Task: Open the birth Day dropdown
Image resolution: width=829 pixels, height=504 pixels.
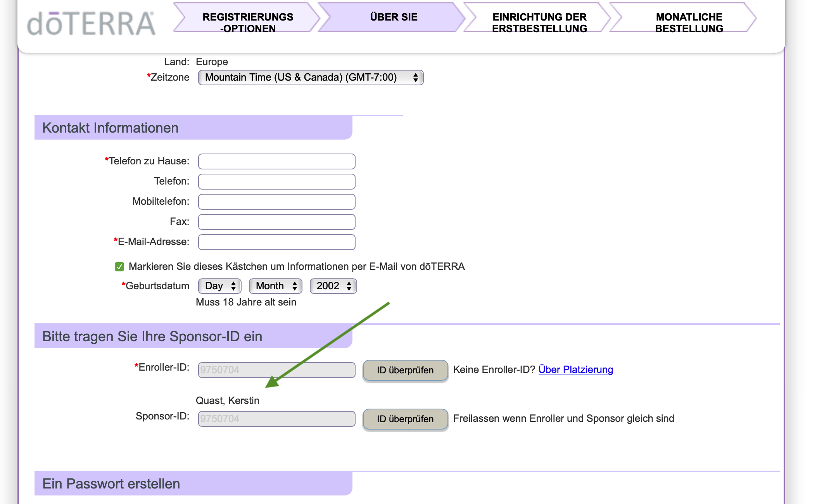Action: 220,286
